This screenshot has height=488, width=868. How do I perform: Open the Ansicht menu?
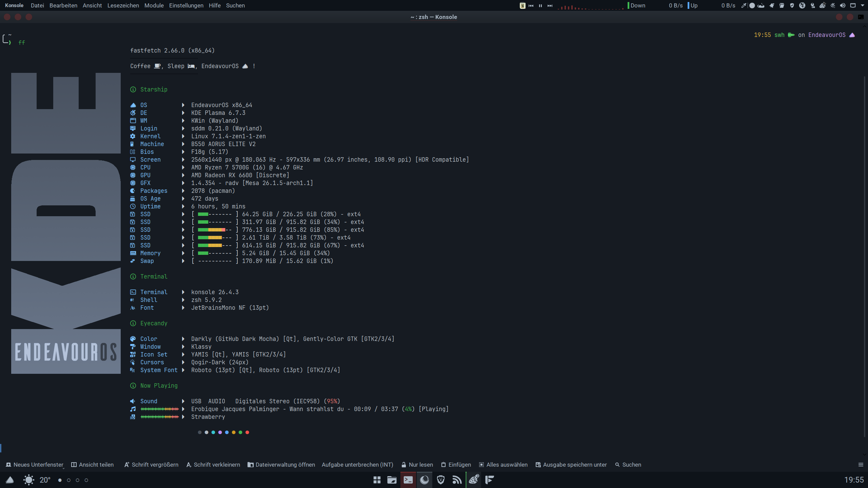(92, 5)
